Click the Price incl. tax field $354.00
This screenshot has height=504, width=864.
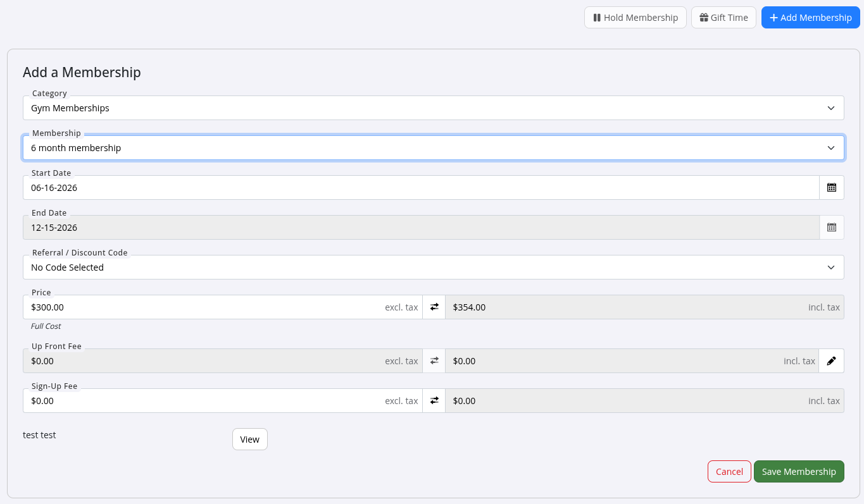pyautogui.click(x=644, y=307)
